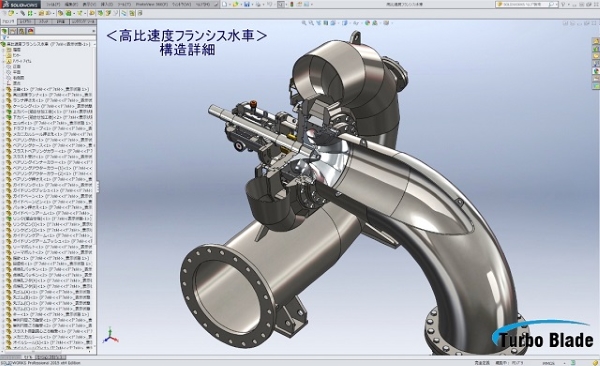Click the Section View icon in heads-up toolbar
600x366 pixels.
click(x=326, y=23)
